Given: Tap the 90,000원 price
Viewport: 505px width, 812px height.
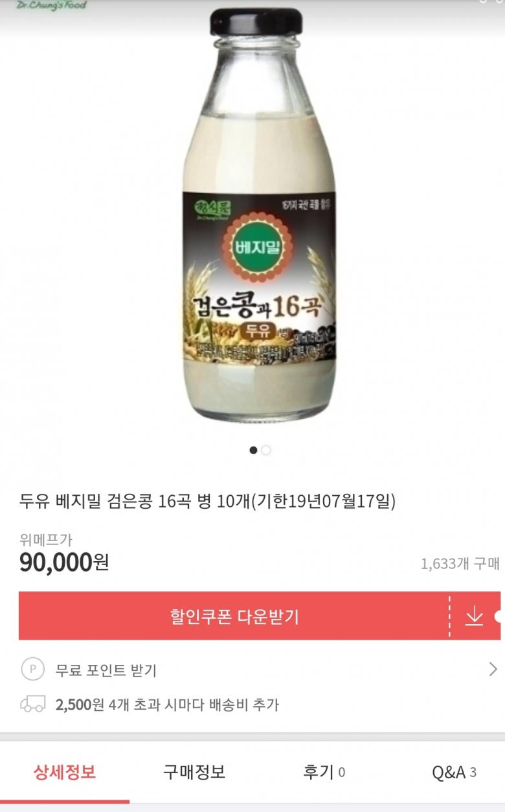Looking at the screenshot, I should [64, 562].
